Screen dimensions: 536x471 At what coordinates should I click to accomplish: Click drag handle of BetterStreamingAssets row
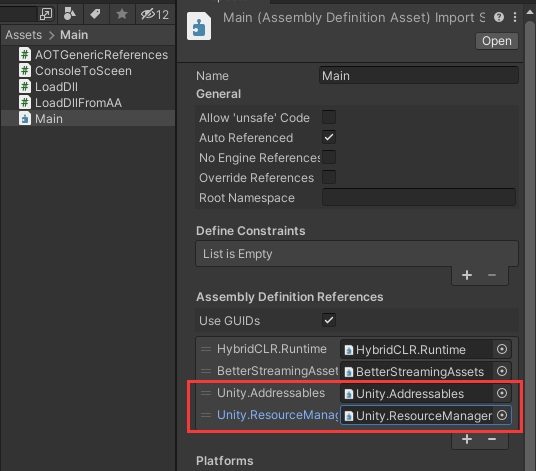[206, 371]
